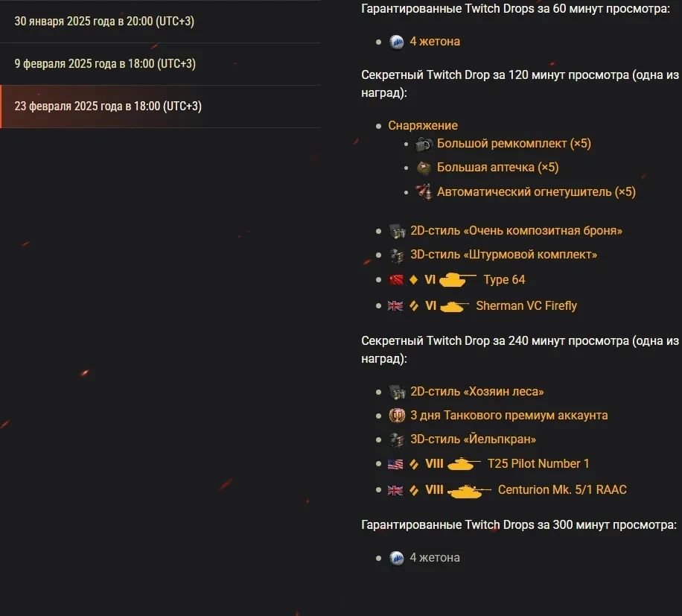Viewport: 682px width, 616px height.
Task: Open the Centurion Mk. 5/1 RAAC link
Action: [x=562, y=490]
